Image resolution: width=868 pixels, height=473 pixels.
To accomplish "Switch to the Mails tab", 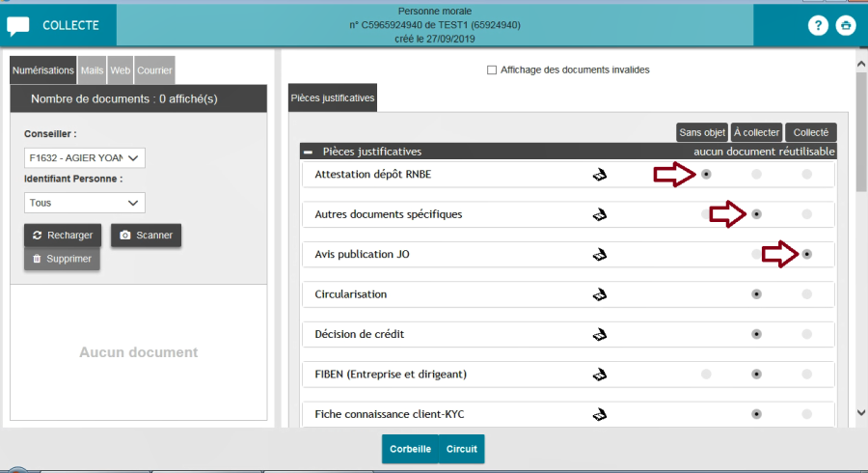I will tap(92, 70).
